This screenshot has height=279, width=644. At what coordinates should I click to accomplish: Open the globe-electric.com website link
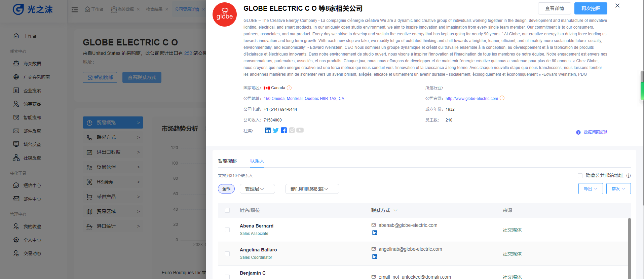(471, 99)
